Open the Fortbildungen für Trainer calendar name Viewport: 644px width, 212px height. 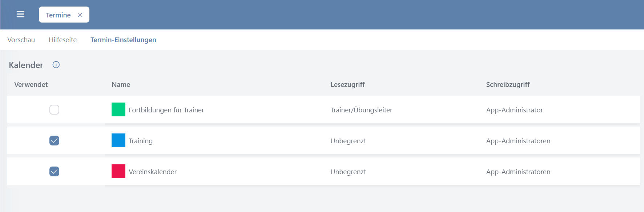(166, 110)
